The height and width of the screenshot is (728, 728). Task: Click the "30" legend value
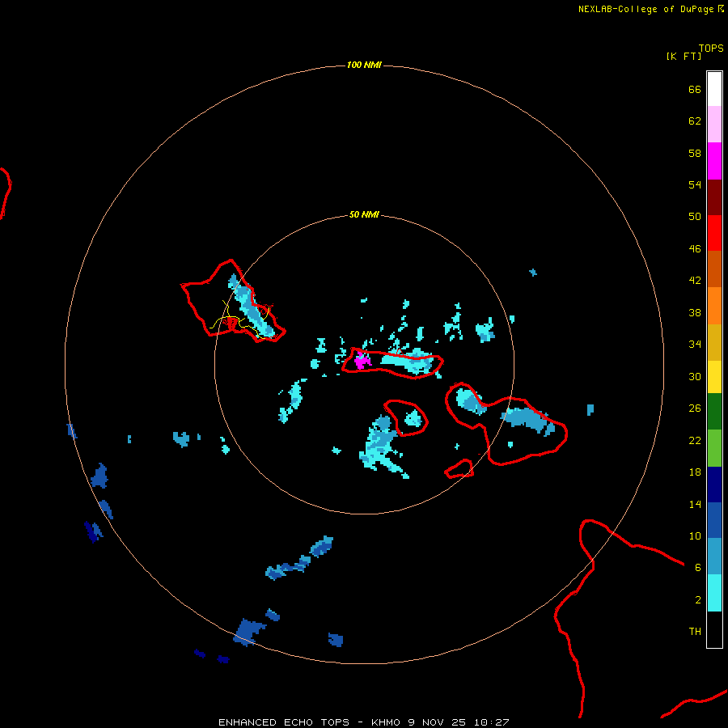(695, 376)
